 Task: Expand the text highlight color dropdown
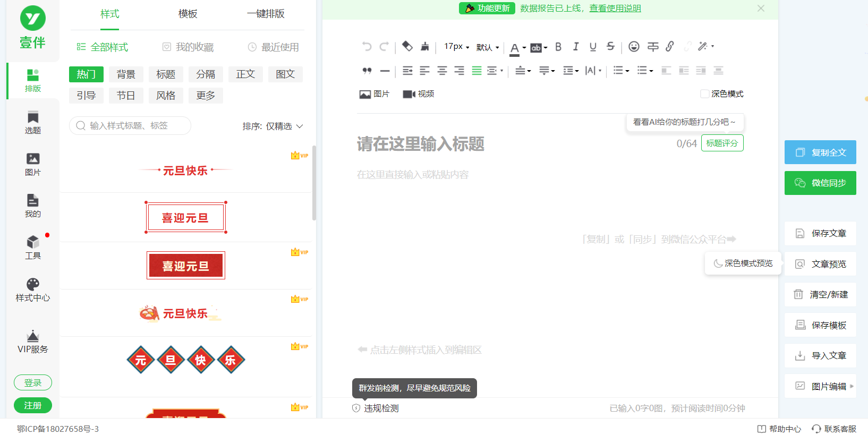click(x=546, y=48)
